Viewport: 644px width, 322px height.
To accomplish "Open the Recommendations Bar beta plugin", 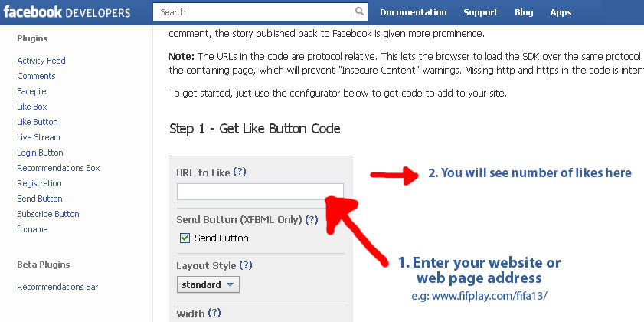I will click(x=57, y=287).
